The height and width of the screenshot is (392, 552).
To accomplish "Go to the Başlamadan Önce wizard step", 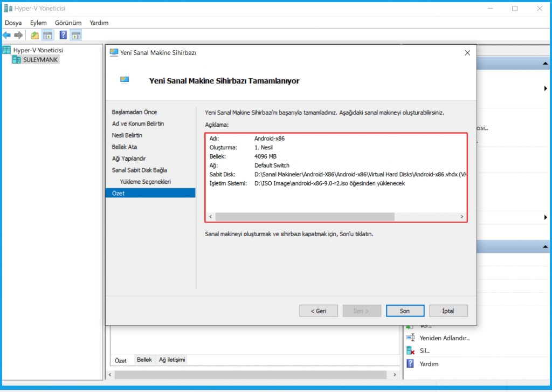I will 134,112.
